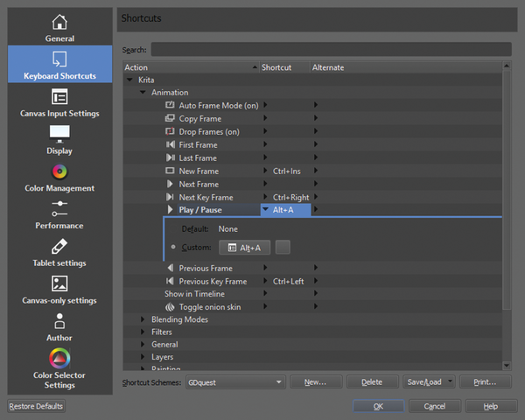
Task: Open Tablet settings page
Action: [59, 252]
